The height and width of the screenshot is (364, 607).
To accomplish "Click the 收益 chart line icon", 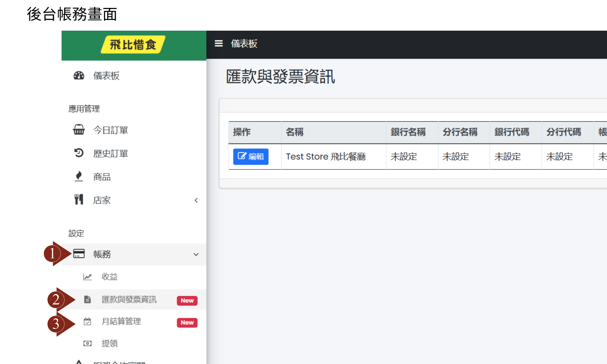I will tap(87, 277).
